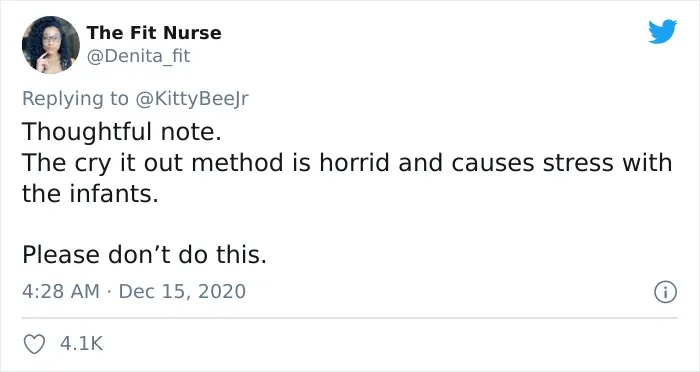The image size is (700, 372).
Task: Click the words the infants.
Action: (90, 193)
